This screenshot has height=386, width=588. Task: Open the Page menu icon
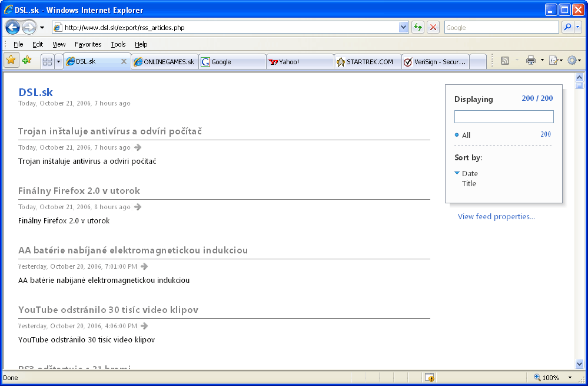[x=556, y=60]
